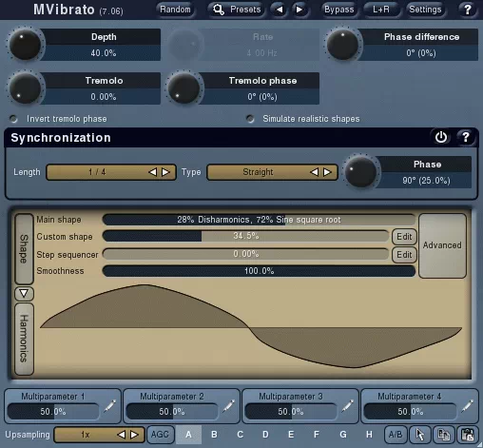Image resolution: width=483 pixels, height=448 pixels.
Task: Open the L+R channel mode menu
Action: (381, 10)
